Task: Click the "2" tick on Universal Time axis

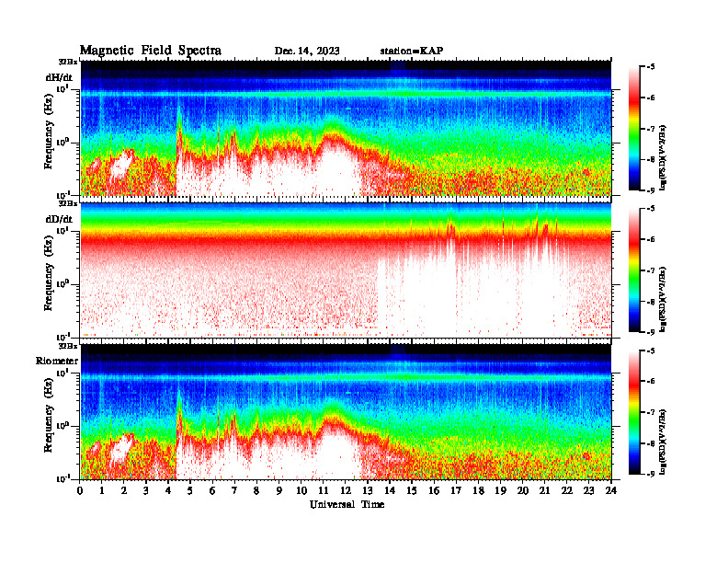Action: tap(124, 491)
